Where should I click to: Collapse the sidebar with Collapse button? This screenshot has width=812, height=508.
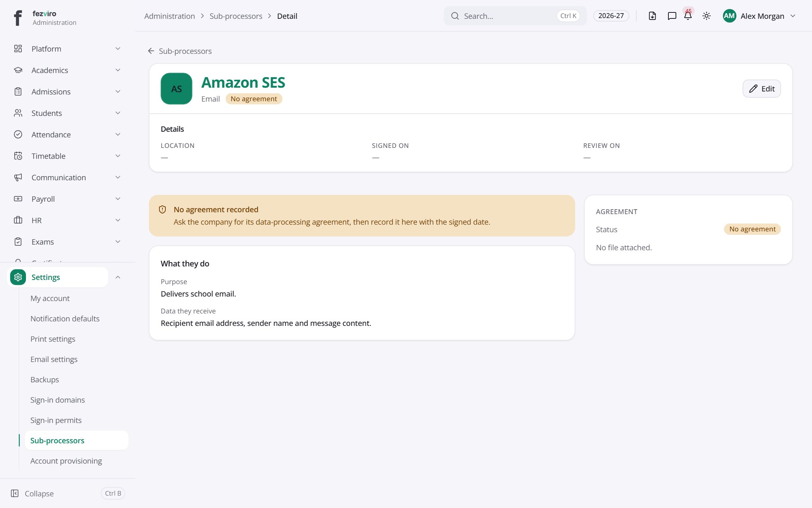[68, 493]
